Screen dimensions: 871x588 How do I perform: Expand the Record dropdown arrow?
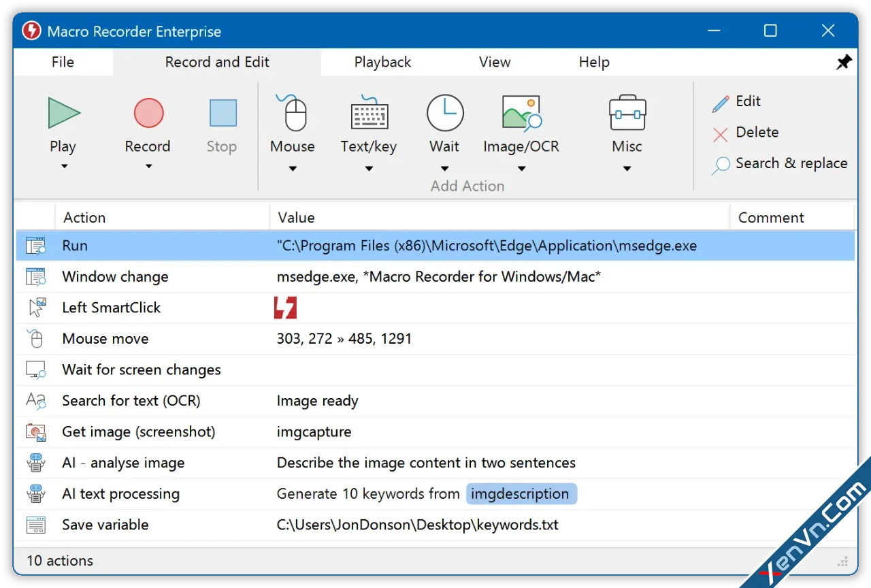[x=148, y=166]
